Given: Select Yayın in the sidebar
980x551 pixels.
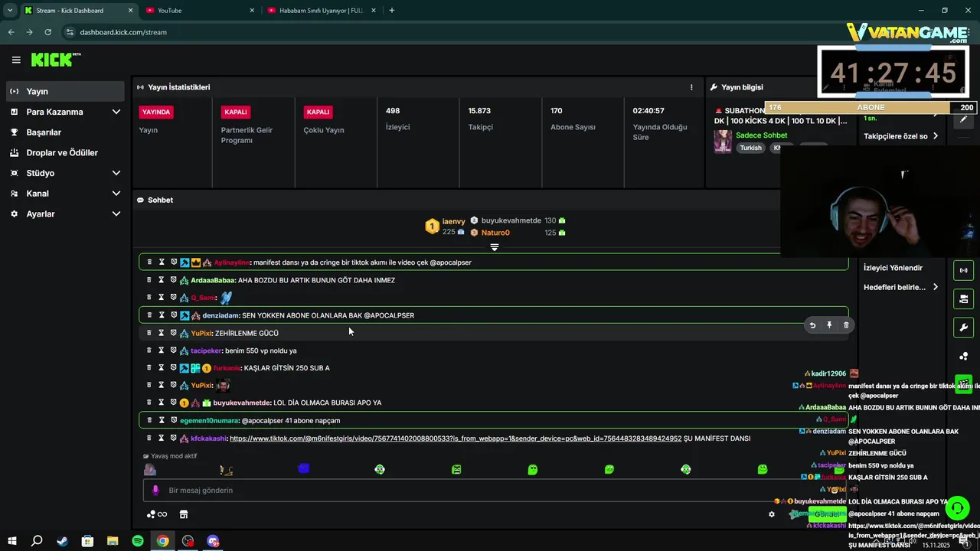Looking at the screenshot, I should pyautogui.click(x=65, y=91).
